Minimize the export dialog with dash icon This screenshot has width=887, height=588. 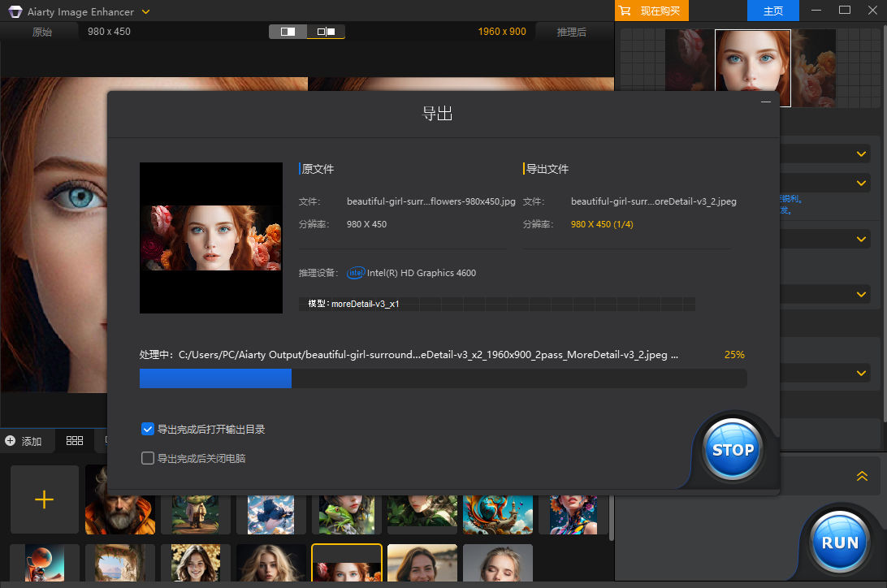click(766, 102)
